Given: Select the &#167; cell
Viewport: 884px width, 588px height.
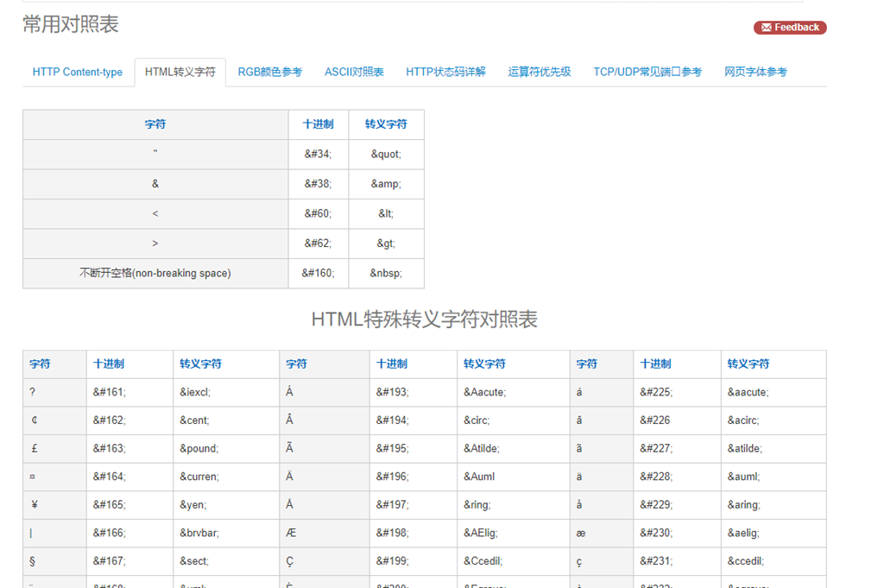Looking at the screenshot, I should pyautogui.click(x=129, y=561).
